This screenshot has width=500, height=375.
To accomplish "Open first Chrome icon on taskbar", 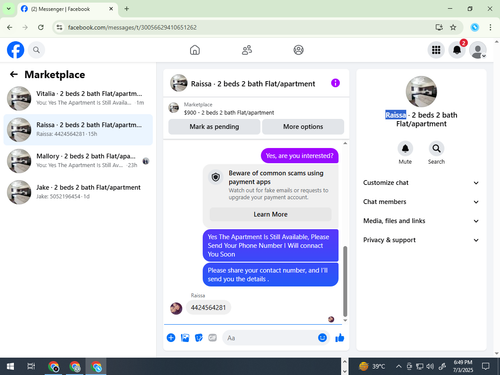I will tap(53, 367).
